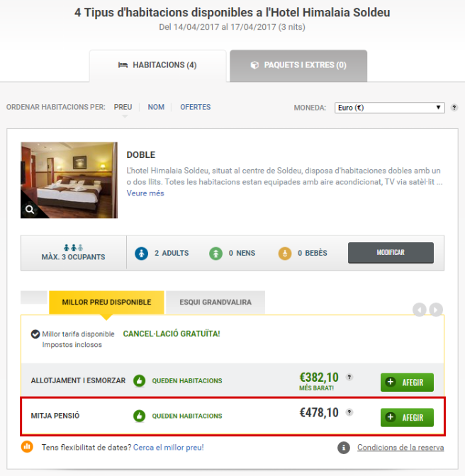Viewport: 465px width, 476px height.
Task: Click the help icon beside €382,10 price
Action: [x=349, y=378]
